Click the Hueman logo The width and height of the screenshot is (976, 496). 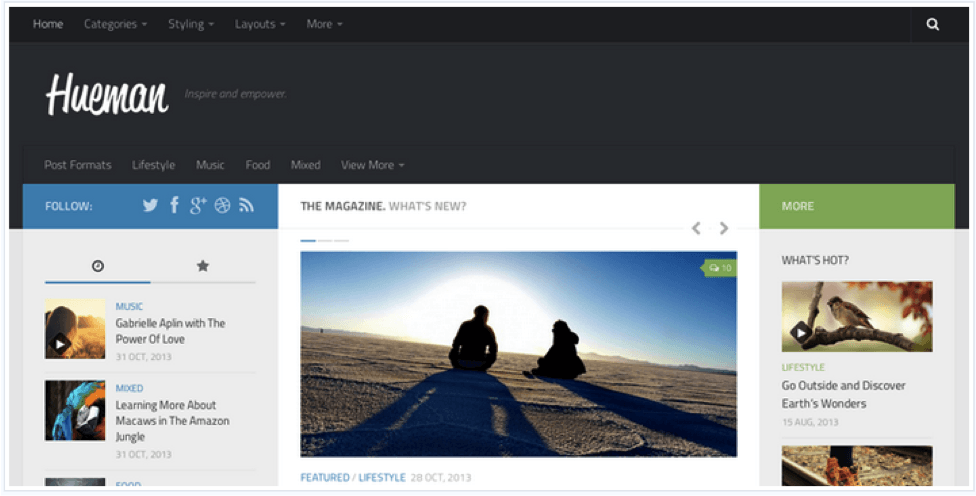click(107, 95)
